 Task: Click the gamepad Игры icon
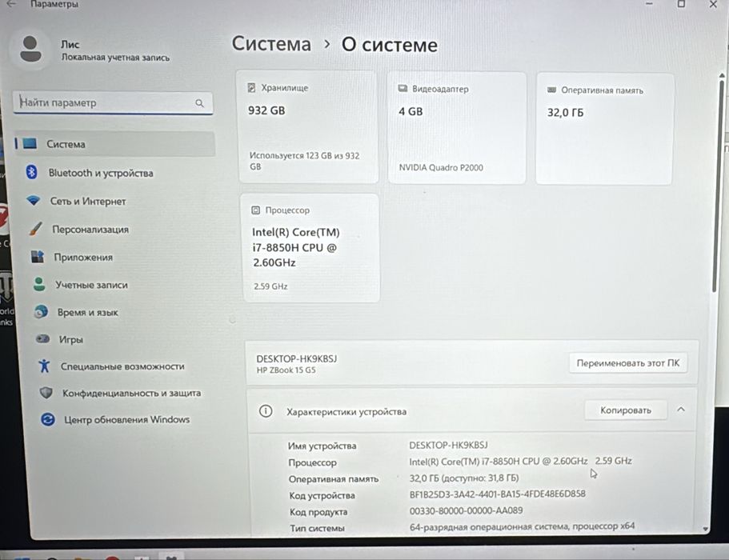click(42, 338)
